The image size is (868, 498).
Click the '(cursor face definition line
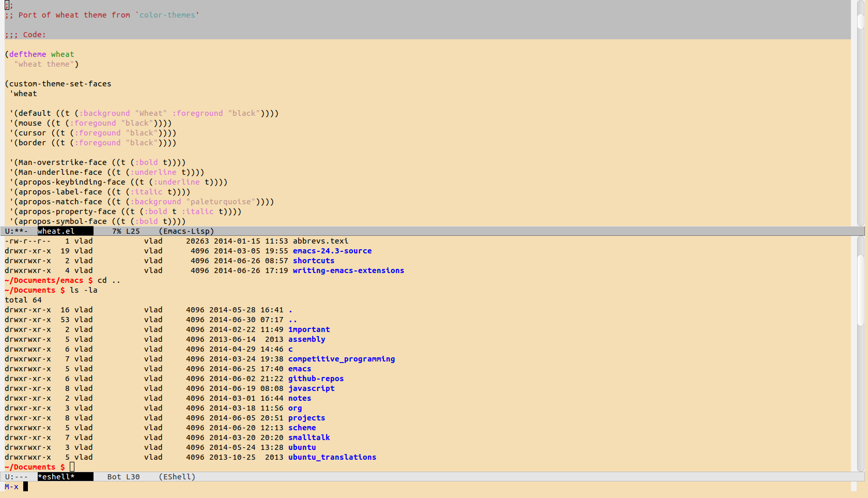(93, 133)
